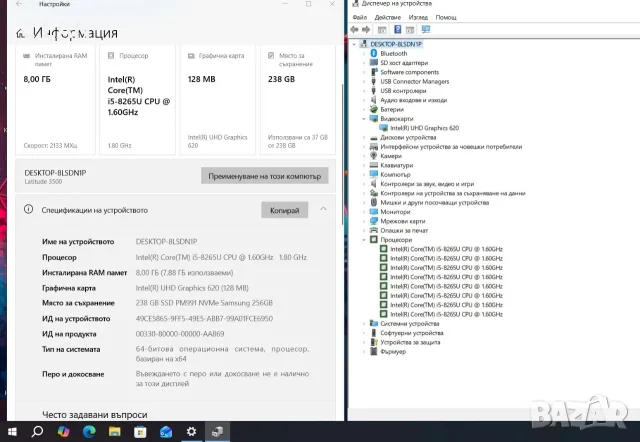This screenshot has height=442, width=640.
Task: Open the Действие menu
Action: tap(387, 17)
